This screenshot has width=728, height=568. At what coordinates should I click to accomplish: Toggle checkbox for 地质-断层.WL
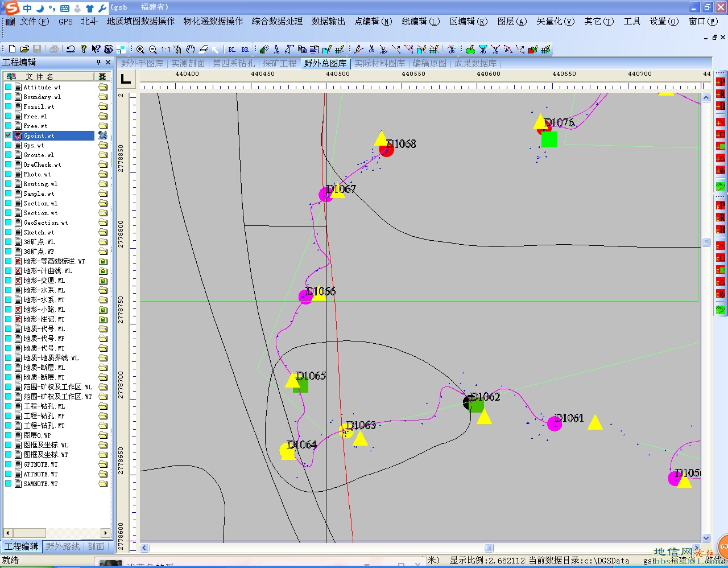click(x=9, y=368)
